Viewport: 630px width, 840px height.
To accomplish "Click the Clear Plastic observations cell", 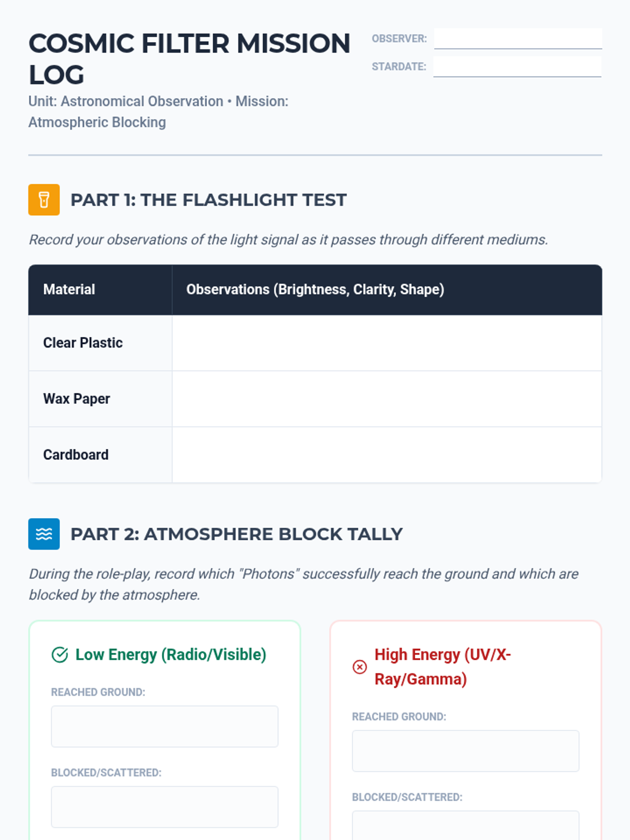I will (x=387, y=343).
